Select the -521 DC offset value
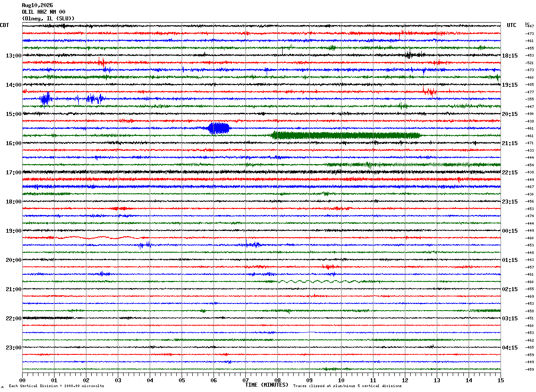Viewport: 536px width, 392px height. 529,63
